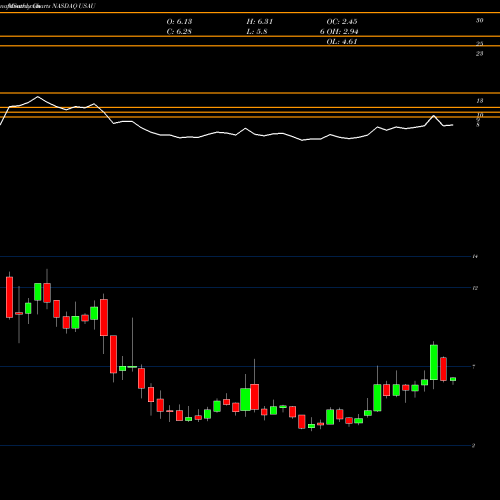
Task: Click the tall green candle at the chart's right peak
Action: (434, 362)
